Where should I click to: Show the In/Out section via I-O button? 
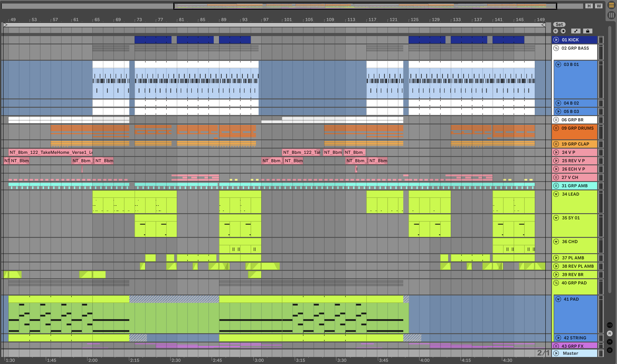[610, 325]
